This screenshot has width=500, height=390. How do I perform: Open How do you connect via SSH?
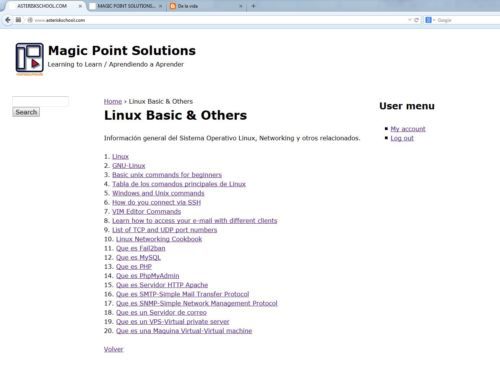coord(157,202)
